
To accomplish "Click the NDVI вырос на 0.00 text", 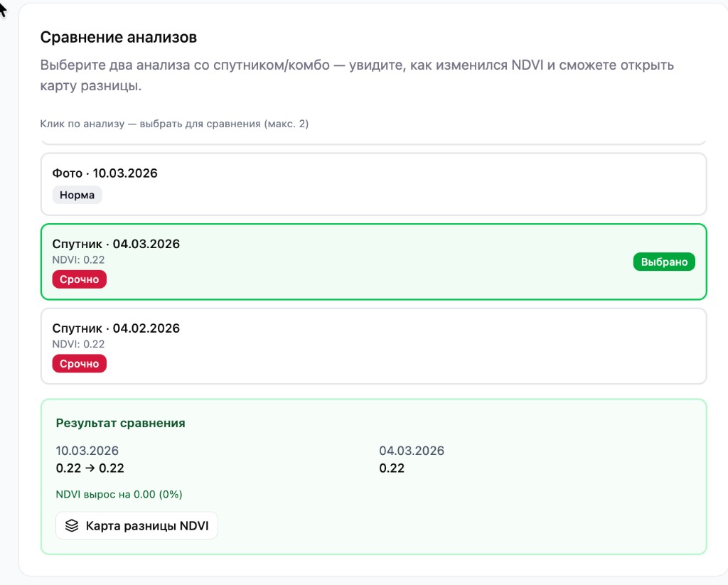I will 119,493.
